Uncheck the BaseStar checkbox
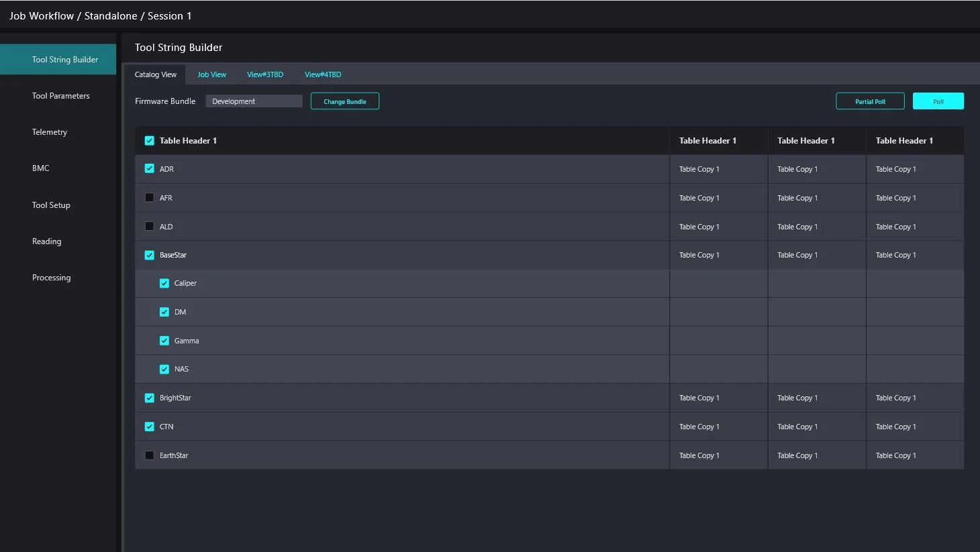This screenshot has width=980, height=552. click(x=149, y=255)
